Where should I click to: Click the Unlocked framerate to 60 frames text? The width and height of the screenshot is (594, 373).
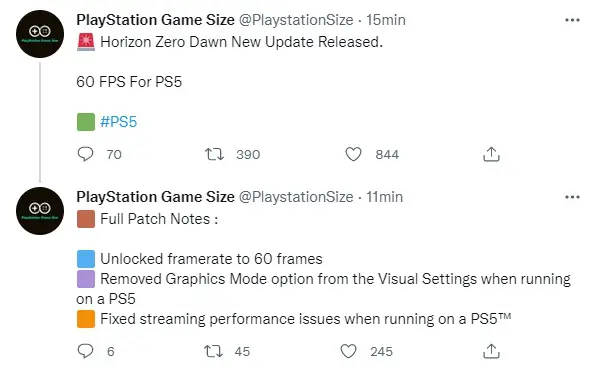click(x=211, y=259)
